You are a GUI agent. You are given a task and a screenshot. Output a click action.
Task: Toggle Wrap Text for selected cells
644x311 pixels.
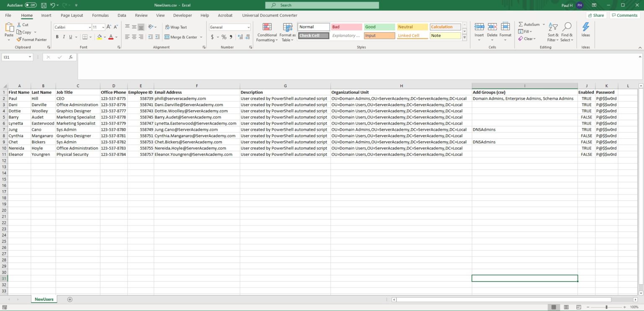pos(176,27)
